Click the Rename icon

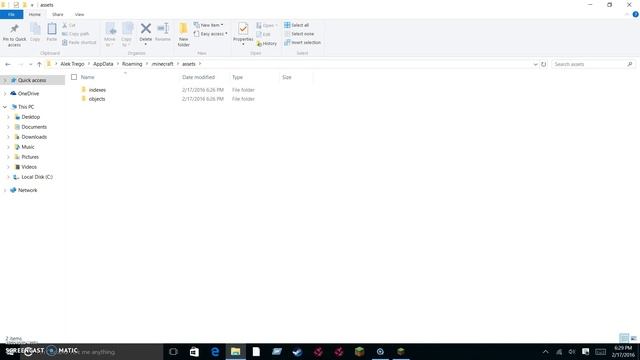click(163, 29)
